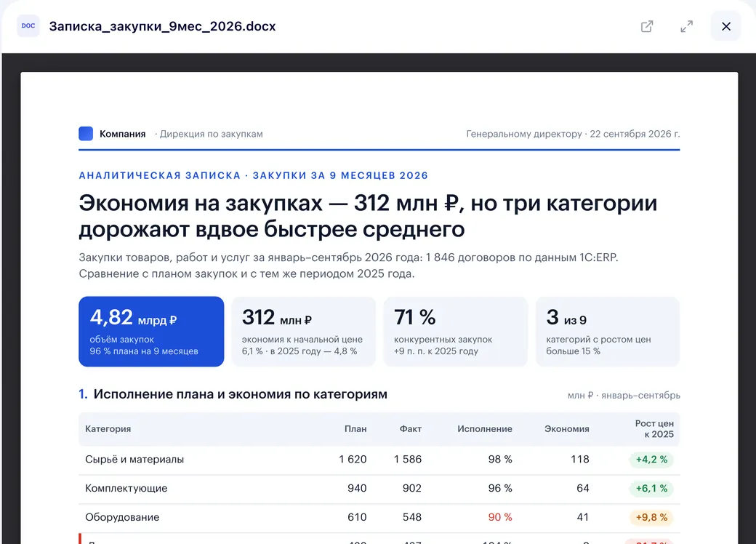Close the document preview

[x=725, y=26]
